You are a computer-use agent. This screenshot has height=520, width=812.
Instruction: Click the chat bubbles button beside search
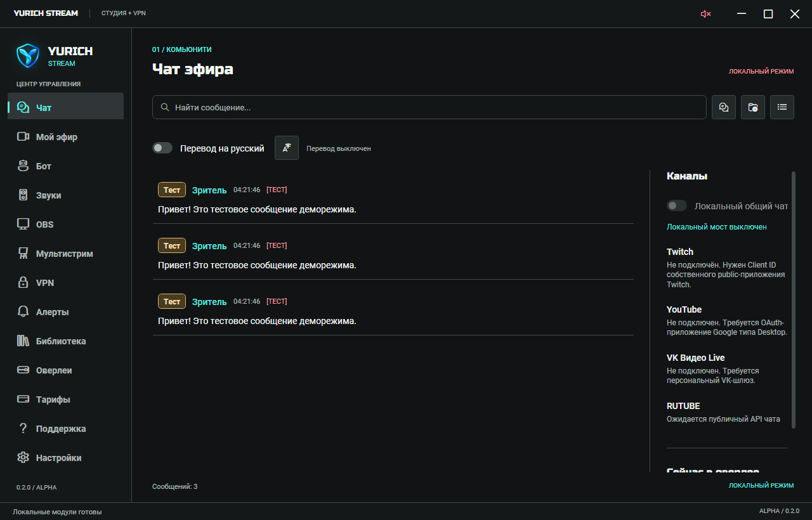[724, 107]
